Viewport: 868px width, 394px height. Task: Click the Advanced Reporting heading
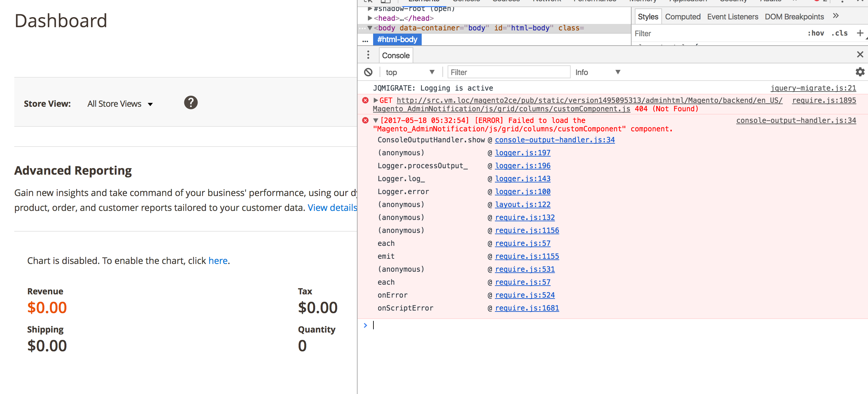point(73,170)
